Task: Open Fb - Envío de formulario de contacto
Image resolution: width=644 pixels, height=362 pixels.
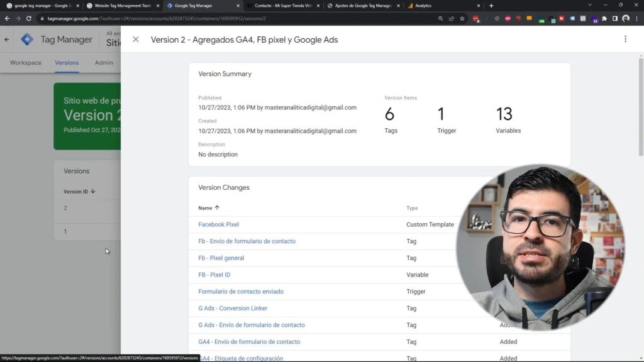Action: point(247,241)
